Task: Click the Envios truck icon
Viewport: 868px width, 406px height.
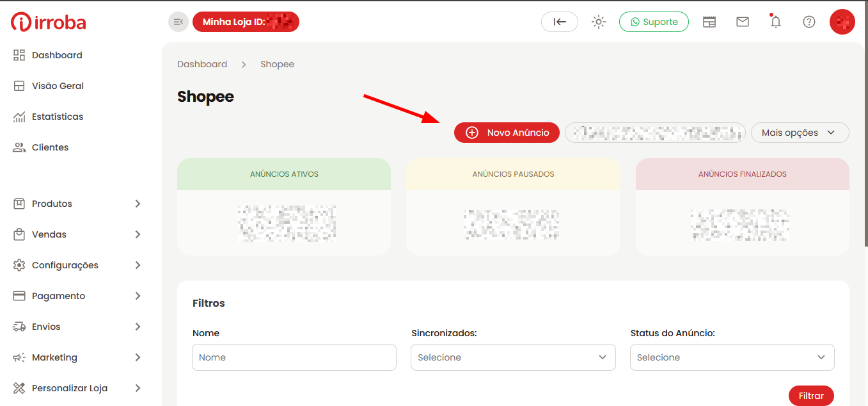Action: (x=19, y=327)
